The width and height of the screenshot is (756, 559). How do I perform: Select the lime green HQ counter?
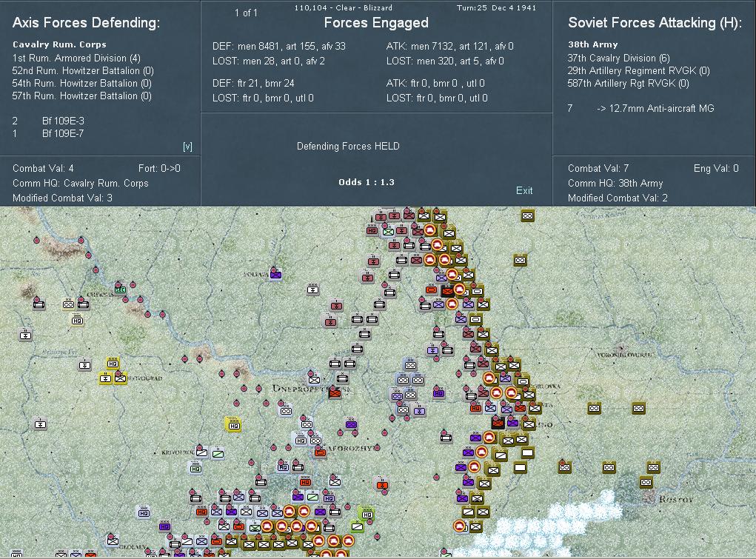tap(367, 514)
